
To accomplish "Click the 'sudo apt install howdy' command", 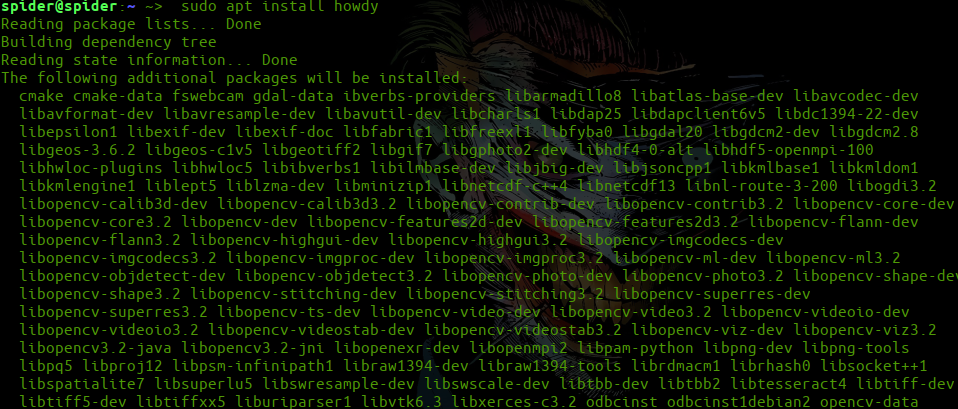I will (x=280, y=8).
